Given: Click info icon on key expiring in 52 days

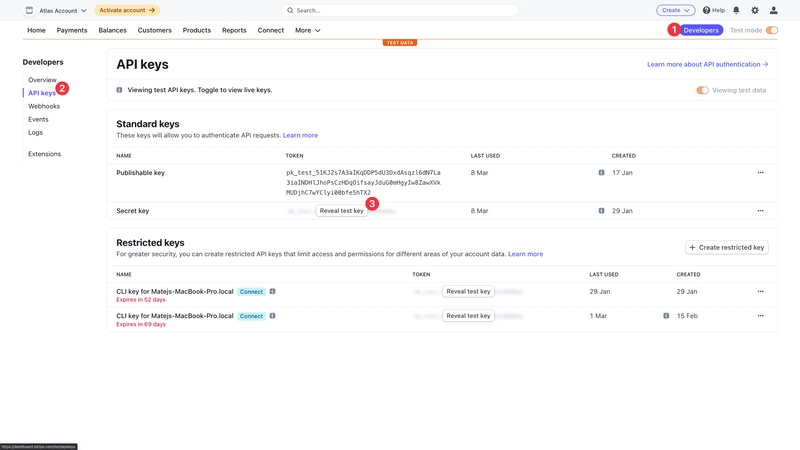Looking at the screenshot, I should [x=272, y=291].
